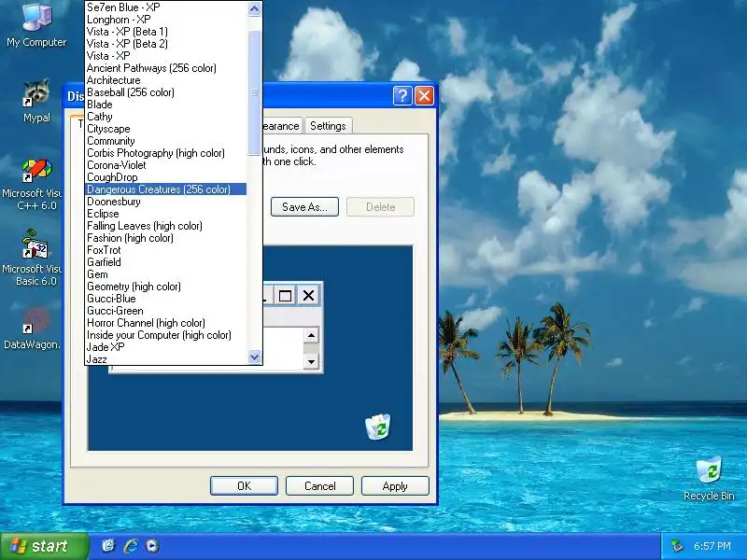Select Corbis Photography (high color) theme

click(x=166, y=153)
